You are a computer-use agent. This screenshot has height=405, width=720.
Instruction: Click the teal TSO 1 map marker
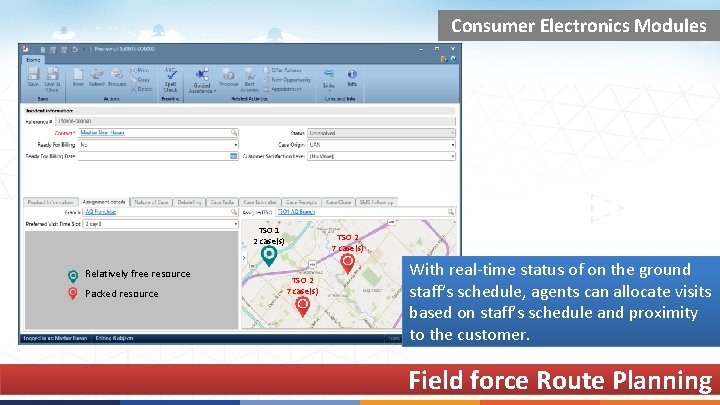[x=269, y=256]
